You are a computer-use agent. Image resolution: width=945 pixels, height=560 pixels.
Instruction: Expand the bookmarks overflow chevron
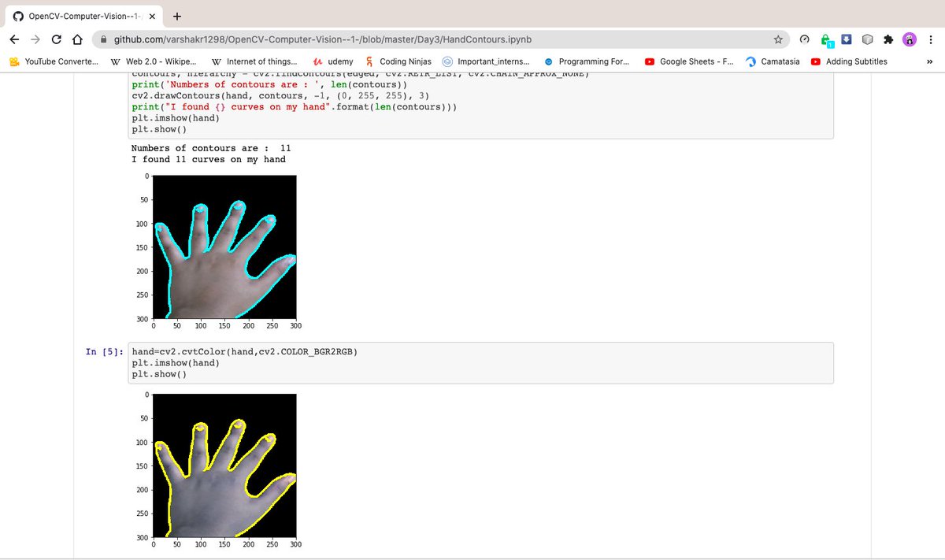pos(930,61)
